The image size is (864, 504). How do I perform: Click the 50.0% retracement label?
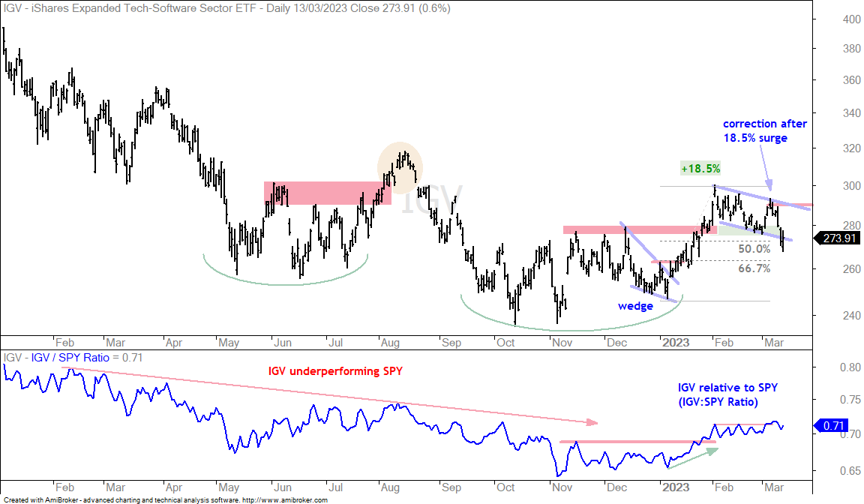pyautogui.click(x=754, y=249)
